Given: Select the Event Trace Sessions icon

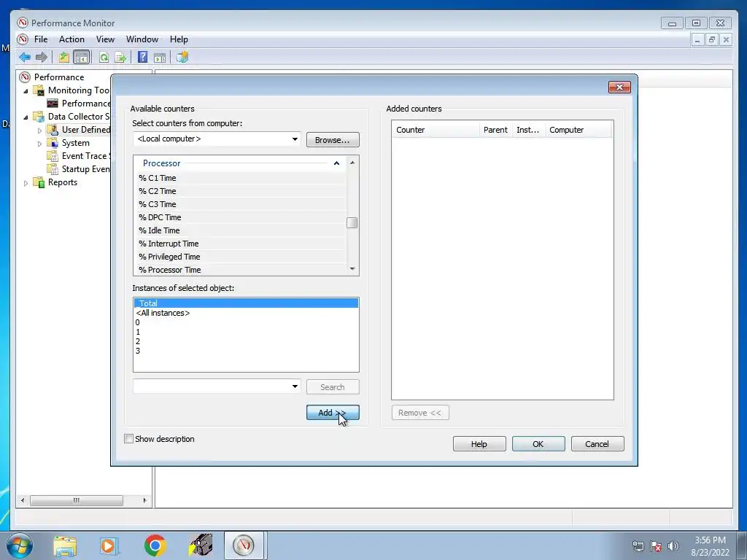Looking at the screenshot, I should pos(53,156).
